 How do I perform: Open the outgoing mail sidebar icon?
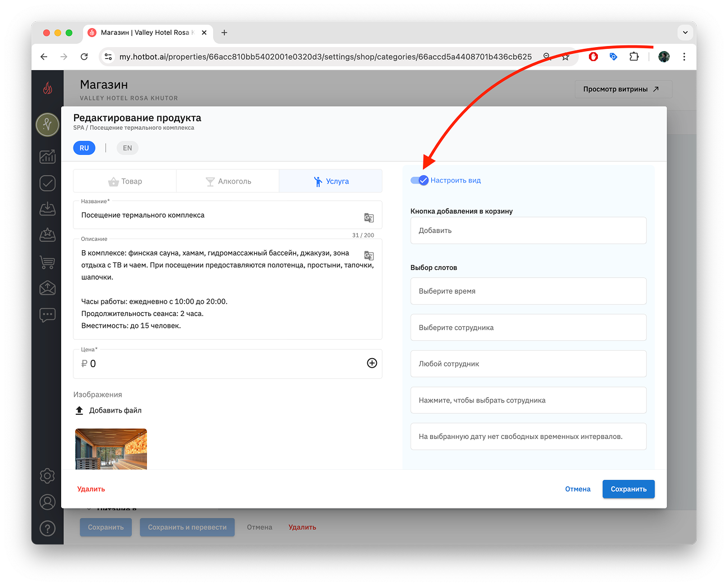click(x=48, y=288)
